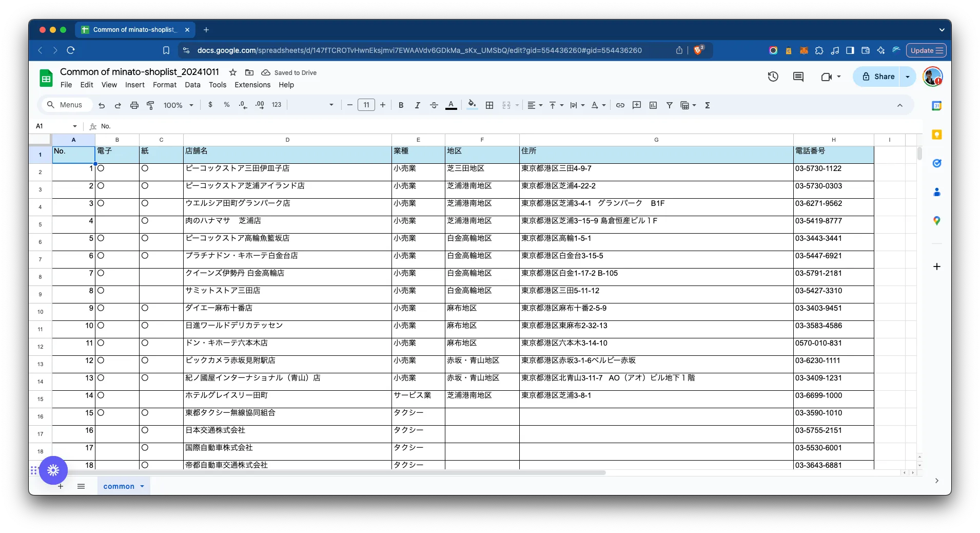Open the zoom 100% dropdown
The width and height of the screenshot is (980, 533).
click(x=178, y=105)
